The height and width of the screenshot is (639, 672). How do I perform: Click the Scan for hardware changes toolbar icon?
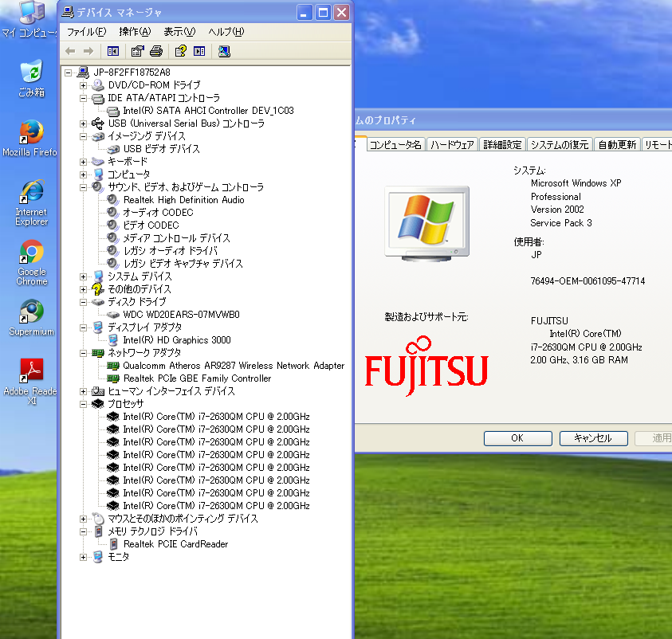coord(224,52)
